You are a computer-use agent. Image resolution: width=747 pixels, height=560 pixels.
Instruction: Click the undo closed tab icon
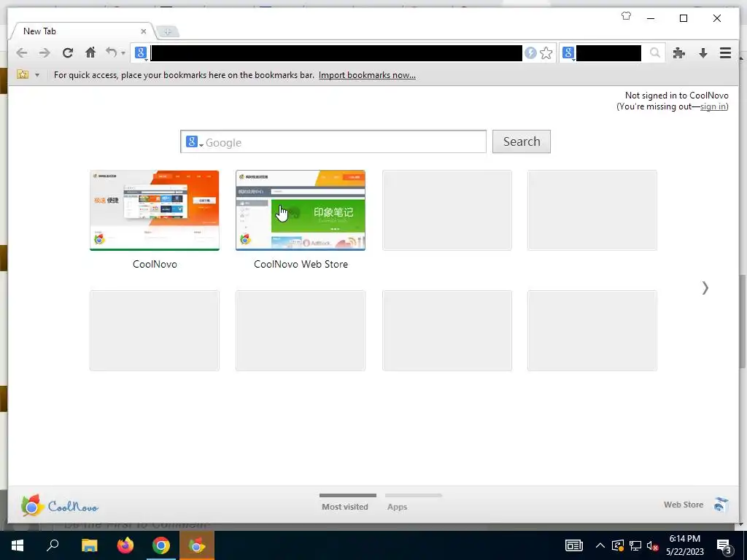point(111,52)
